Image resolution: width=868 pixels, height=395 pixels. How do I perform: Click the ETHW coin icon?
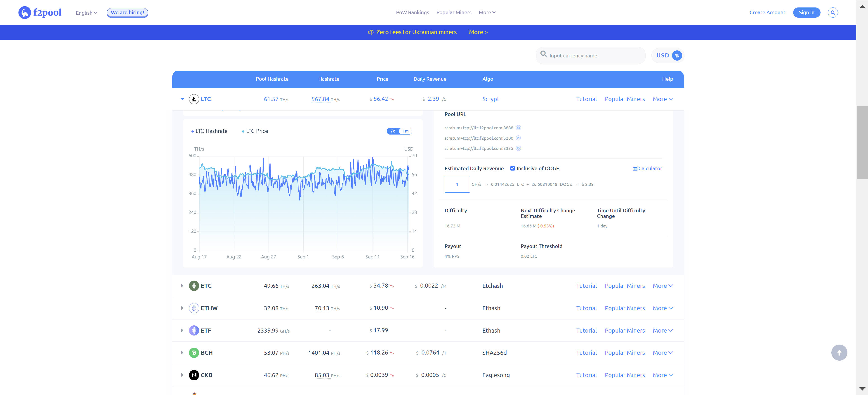click(x=194, y=308)
